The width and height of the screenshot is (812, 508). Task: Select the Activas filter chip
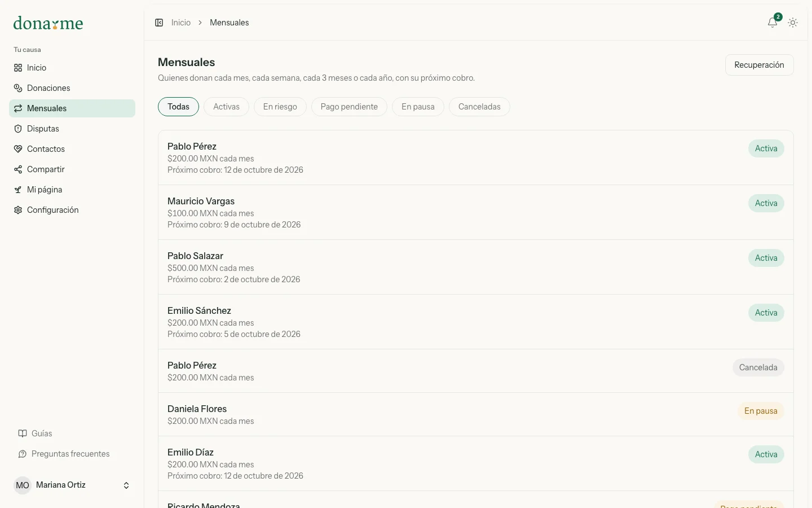click(x=226, y=107)
